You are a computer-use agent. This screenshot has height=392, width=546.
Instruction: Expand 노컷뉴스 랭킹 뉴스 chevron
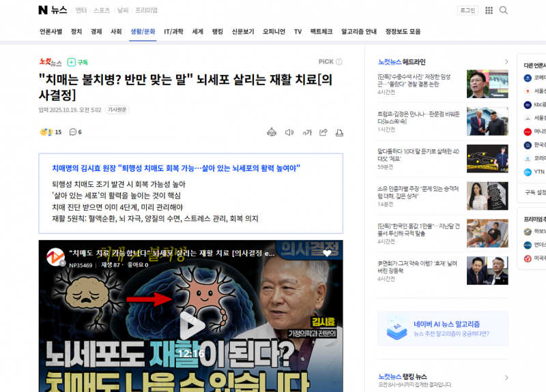tap(506, 376)
